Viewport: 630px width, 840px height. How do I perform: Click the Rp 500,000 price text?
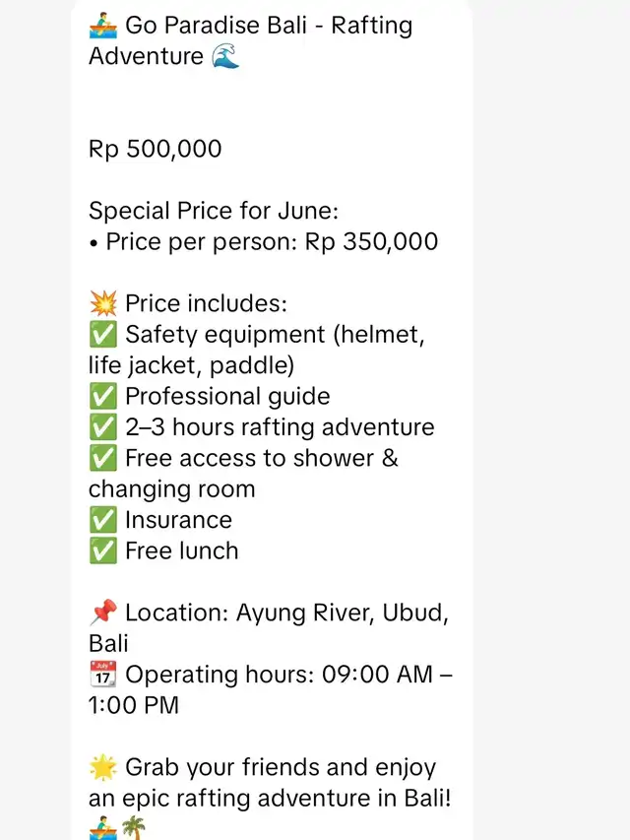click(155, 149)
